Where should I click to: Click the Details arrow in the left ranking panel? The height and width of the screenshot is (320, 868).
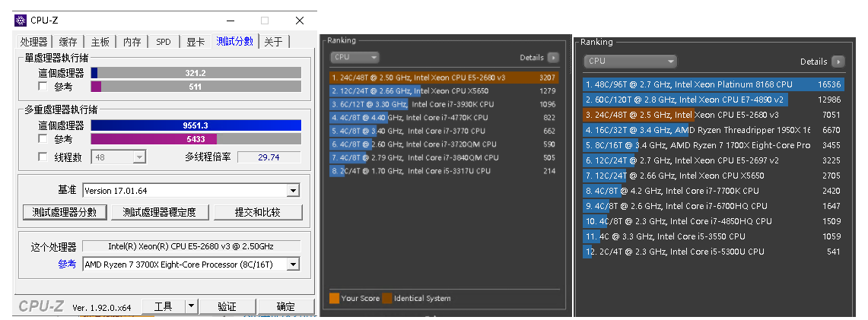click(553, 57)
